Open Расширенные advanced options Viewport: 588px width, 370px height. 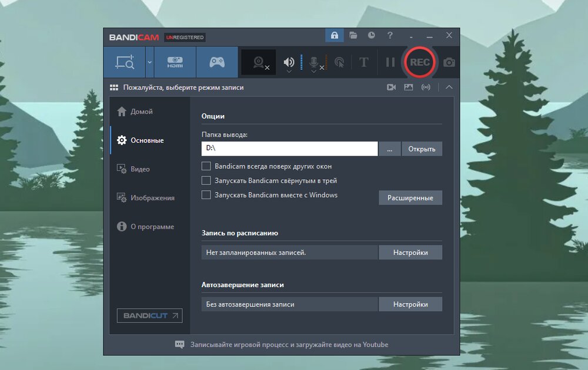410,198
